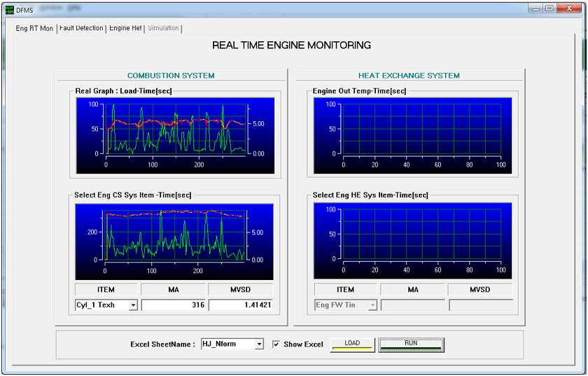Minimize the DFMS window
This screenshot has width=588, height=376.
(x=536, y=8)
